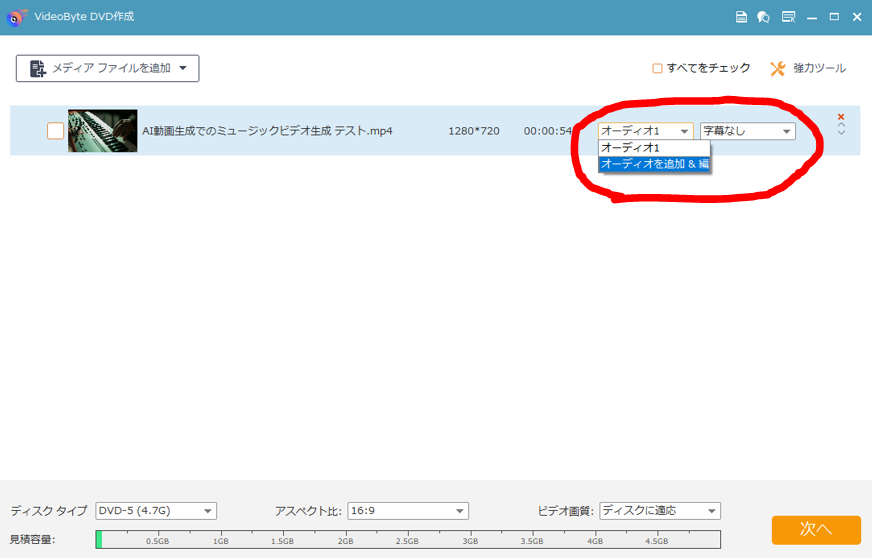The image size is (872, 558).
Task: Click the add media file document icon
Action: pyautogui.click(x=37, y=68)
